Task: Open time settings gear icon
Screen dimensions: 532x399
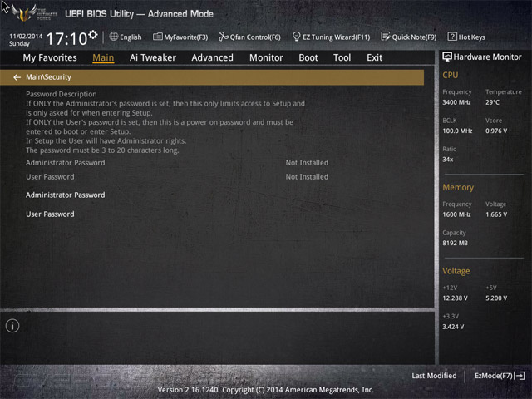Action: [93, 35]
